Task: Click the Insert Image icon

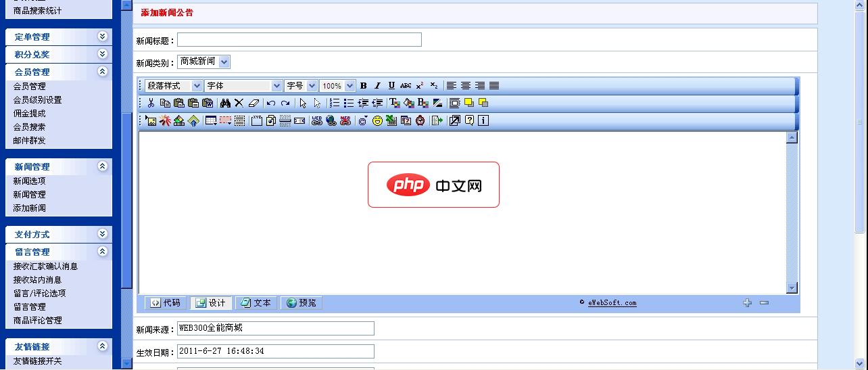Action: (x=151, y=121)
